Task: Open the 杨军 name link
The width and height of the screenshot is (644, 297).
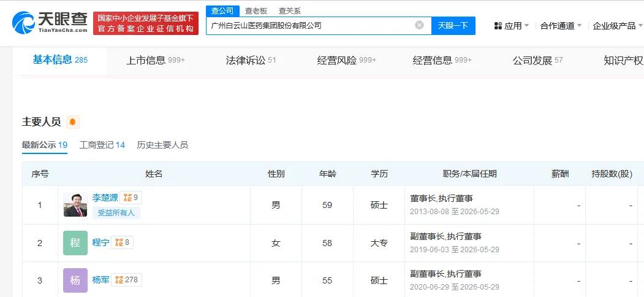Action: pyautogui.click(x=100, y=280)
